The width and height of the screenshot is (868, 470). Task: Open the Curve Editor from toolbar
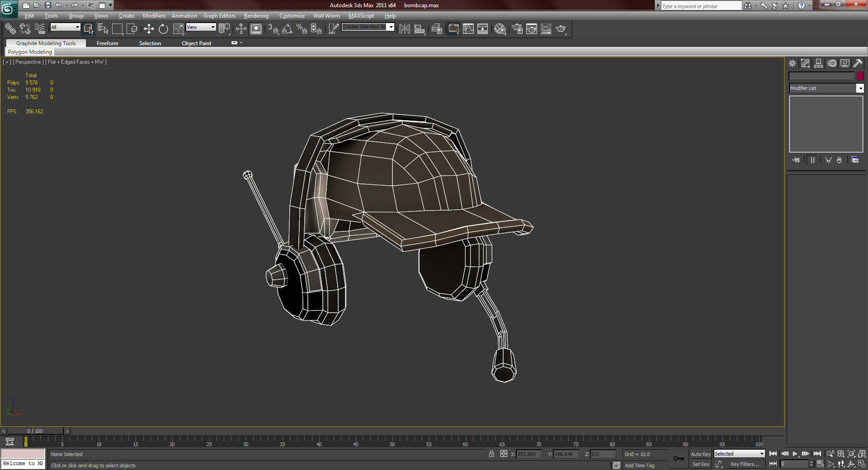click(468, 29)
